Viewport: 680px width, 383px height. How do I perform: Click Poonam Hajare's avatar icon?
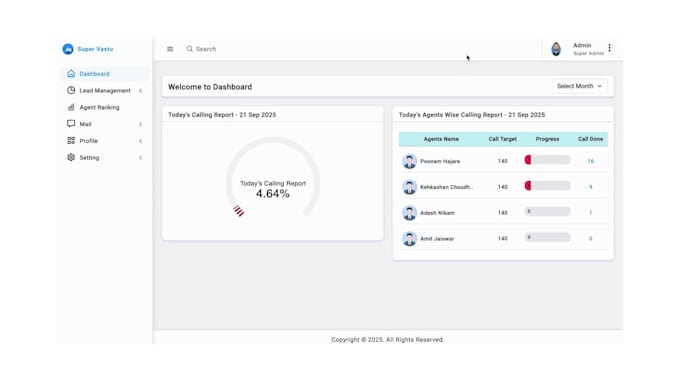tap(409, 161)
